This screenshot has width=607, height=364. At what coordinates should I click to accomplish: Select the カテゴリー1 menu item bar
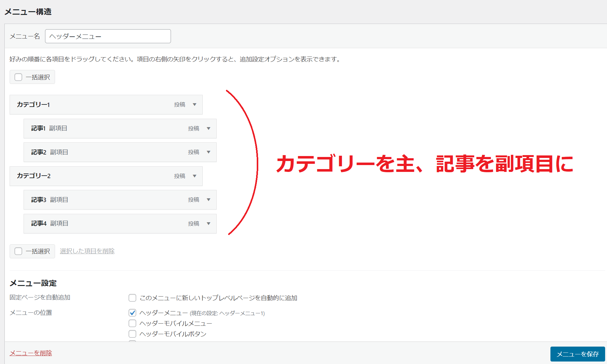[x=106, y=105]
